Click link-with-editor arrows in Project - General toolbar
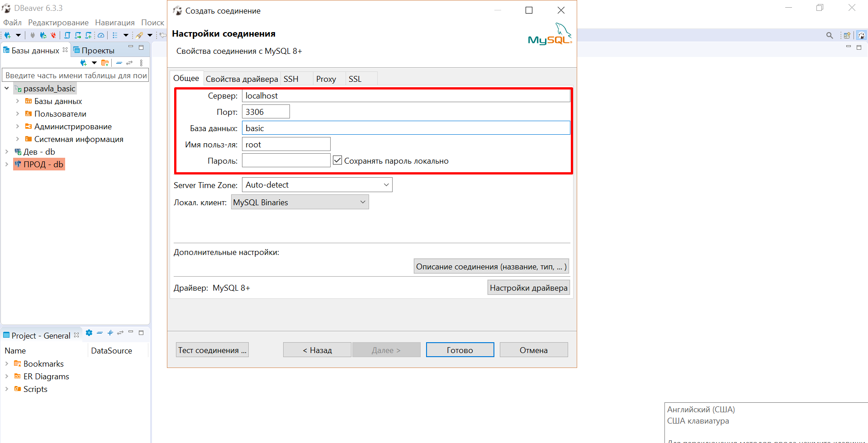 [x=120, y=333]
